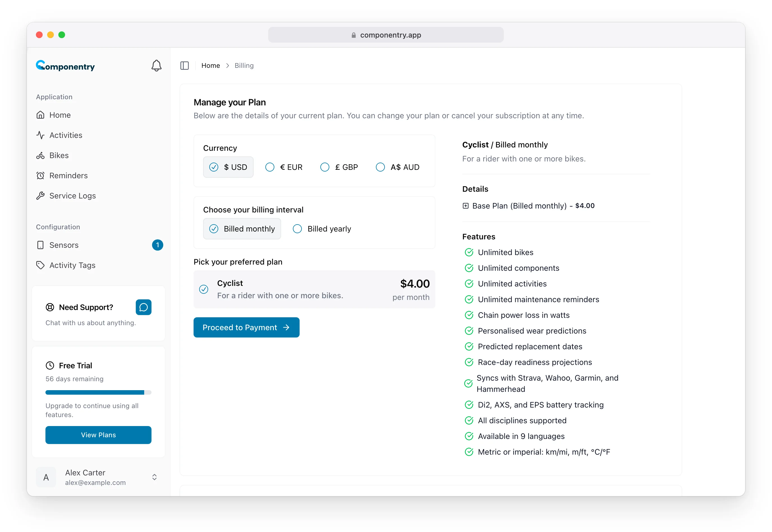Click the Service Logs wrench icon
772x532 pixels.
[x=40, y=196]
